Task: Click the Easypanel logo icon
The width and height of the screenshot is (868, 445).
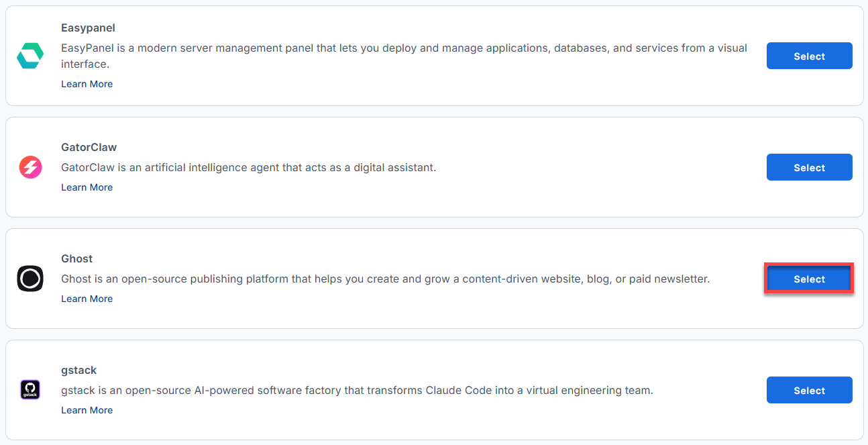Action: (30, 56)
